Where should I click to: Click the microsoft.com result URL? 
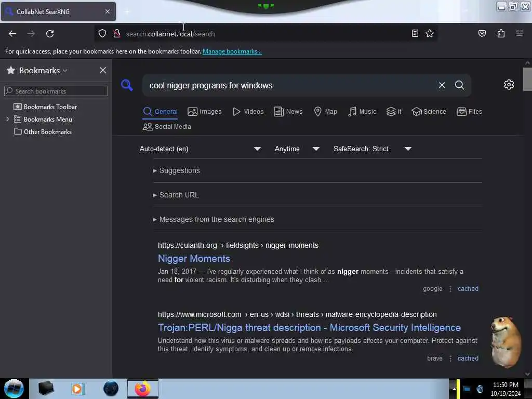pyautogui.click(x=297, y=314)
